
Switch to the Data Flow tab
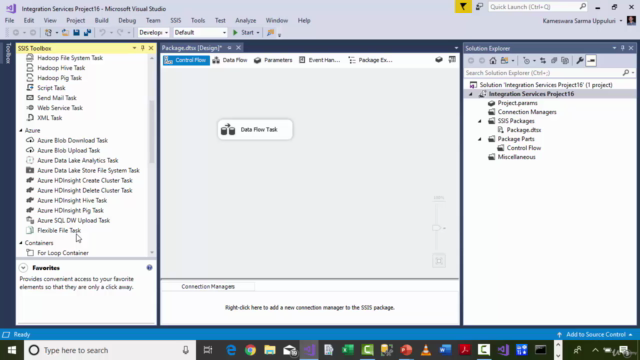230,60
